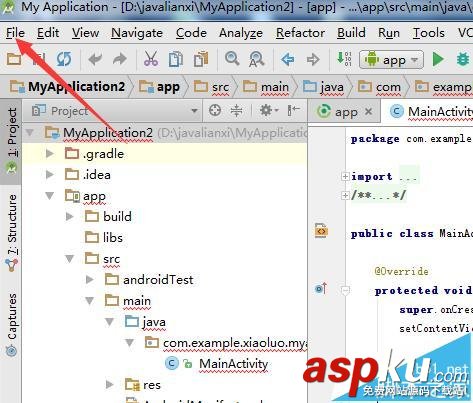This screenshot has width=473, height=403.
Task: Close the app editor tab
Action: (x=368, y=111)
